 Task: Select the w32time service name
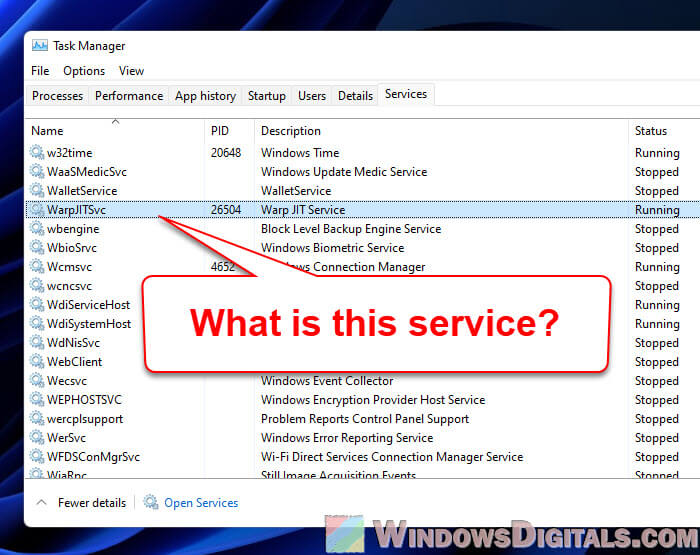click(x=70, y=153)
